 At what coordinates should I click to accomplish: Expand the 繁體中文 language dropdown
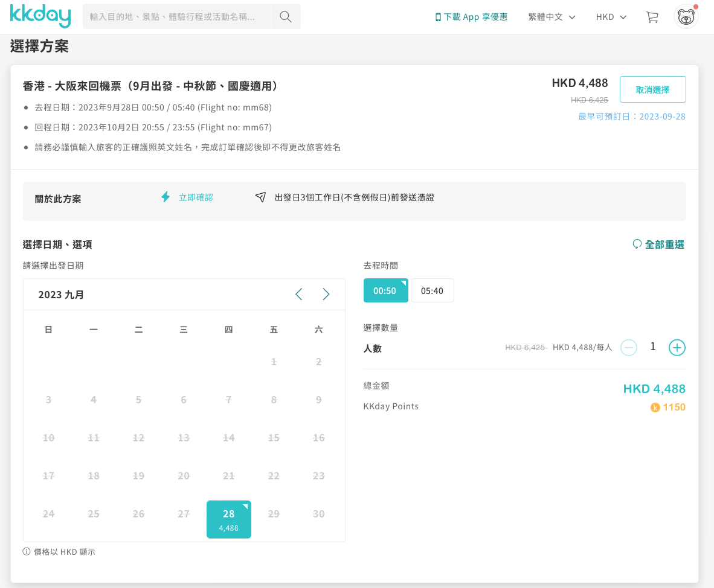[x=551, y=17]
